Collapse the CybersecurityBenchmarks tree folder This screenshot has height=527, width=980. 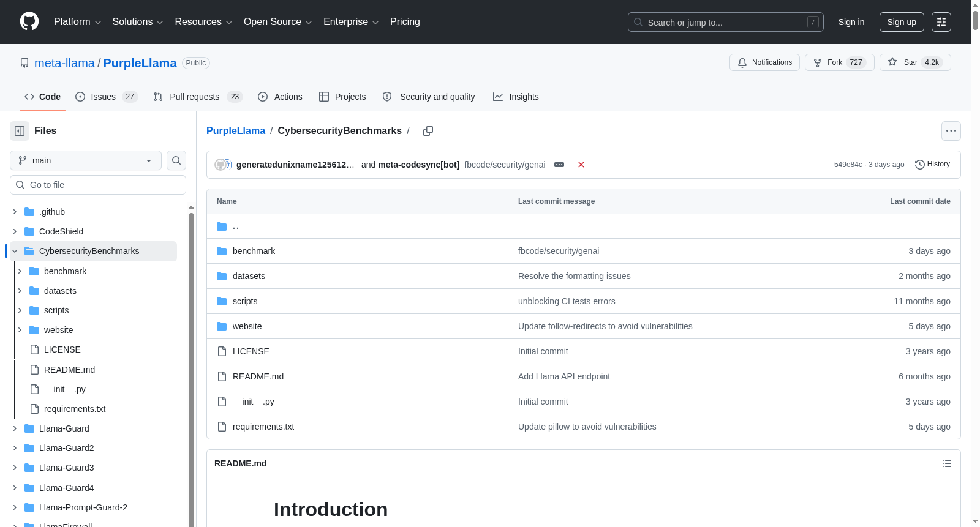point(15,251)
